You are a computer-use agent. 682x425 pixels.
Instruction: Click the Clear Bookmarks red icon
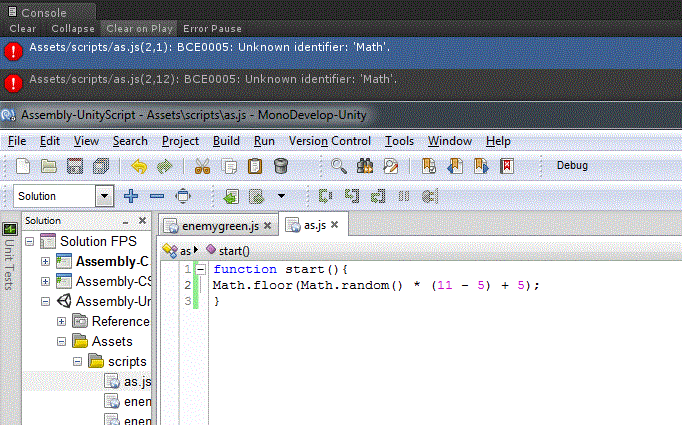(507, 166)
